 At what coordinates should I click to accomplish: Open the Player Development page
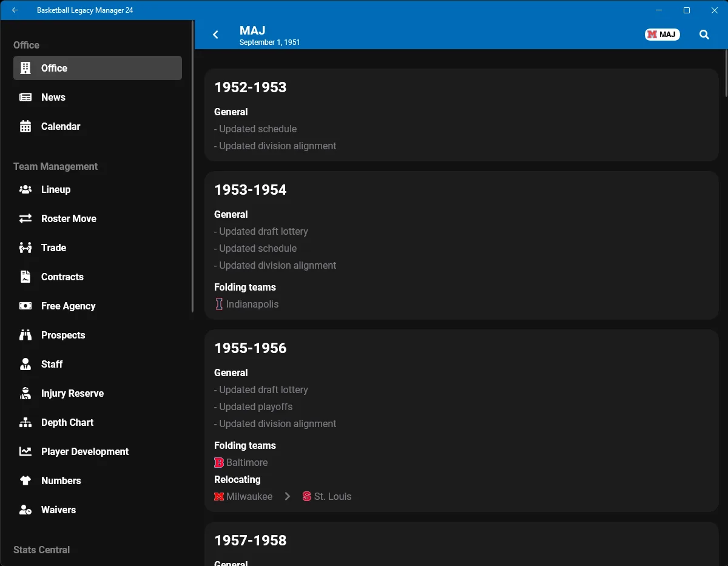tap(98, 451)
